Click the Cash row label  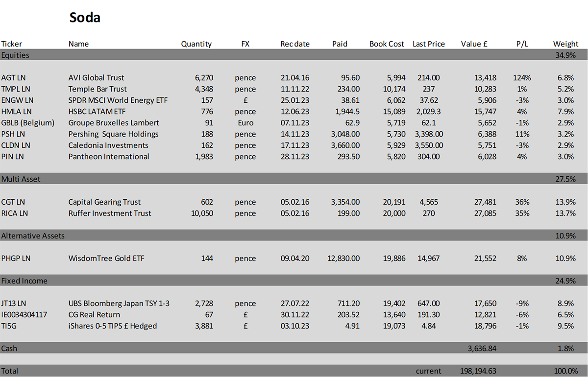pos(9,348)
